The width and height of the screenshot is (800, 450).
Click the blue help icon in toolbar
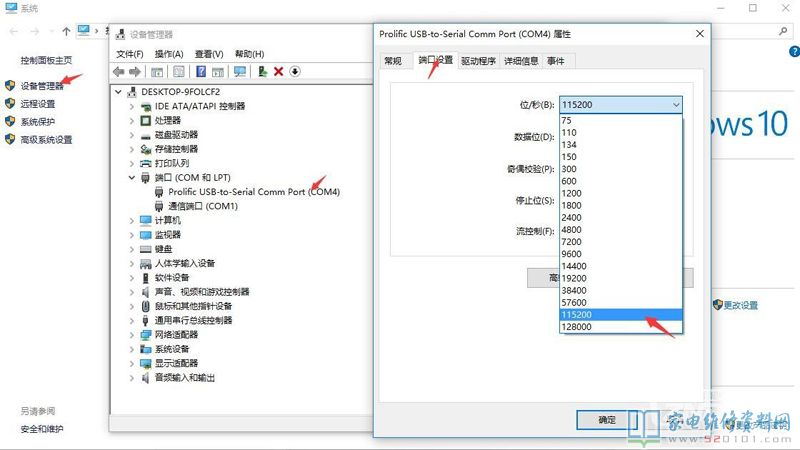201,72
